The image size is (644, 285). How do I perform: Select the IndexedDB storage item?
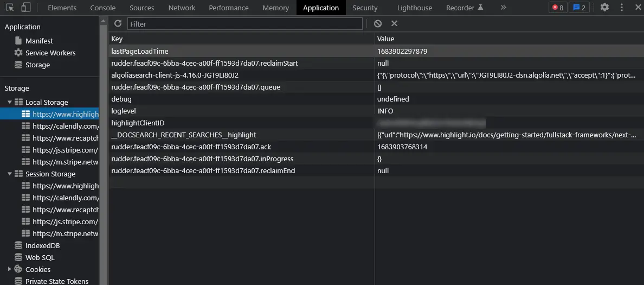coord(42,245)
